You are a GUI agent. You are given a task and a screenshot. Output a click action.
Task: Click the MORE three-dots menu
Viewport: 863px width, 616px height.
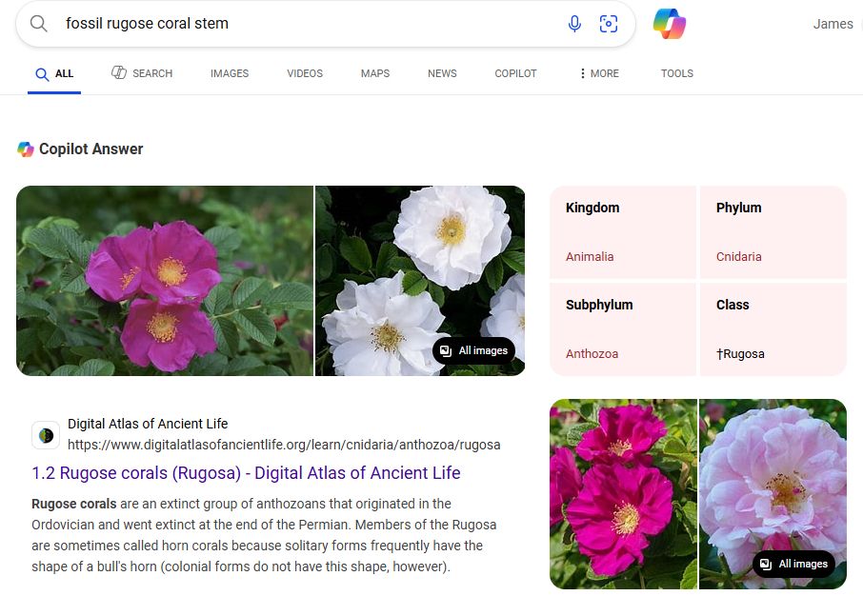[x=599, y=73]
